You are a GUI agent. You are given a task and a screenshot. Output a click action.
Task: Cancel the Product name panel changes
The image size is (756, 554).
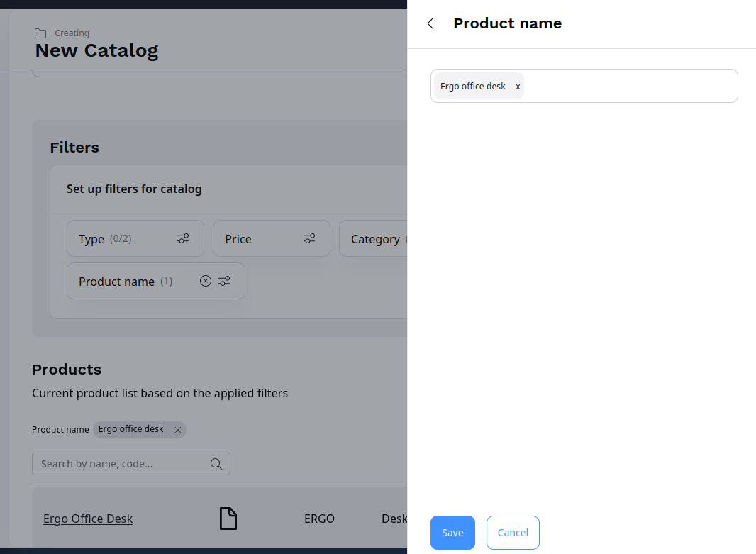click(512, 532)
